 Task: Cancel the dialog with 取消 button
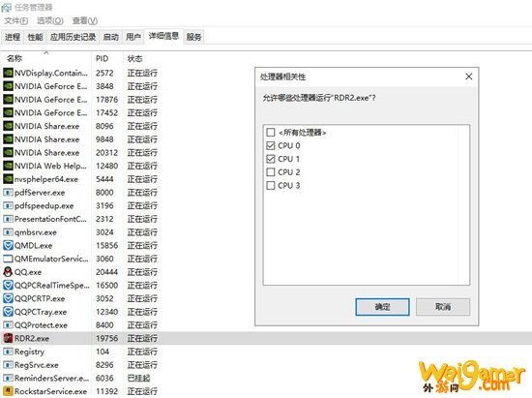tap(443, 307)
